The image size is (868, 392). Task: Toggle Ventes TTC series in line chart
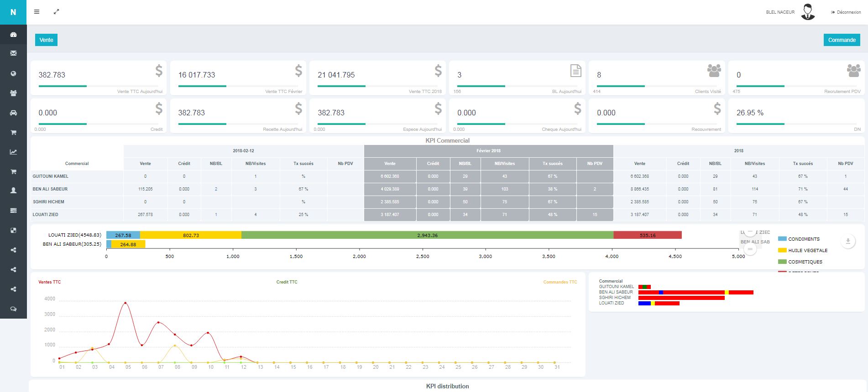point(49,282)
